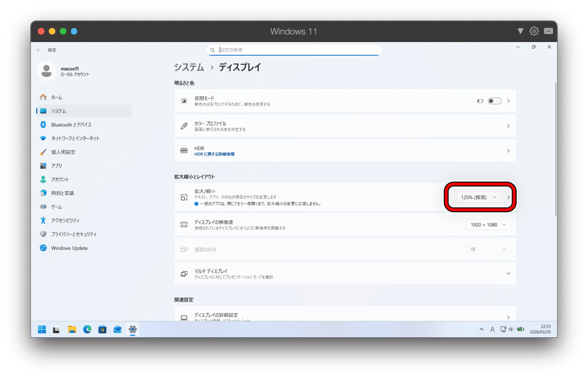The width and height of the screenshot is (588, 378).
Task: Open Bluetooth とデバイス in the sidebar
Action: click(71, 124)
